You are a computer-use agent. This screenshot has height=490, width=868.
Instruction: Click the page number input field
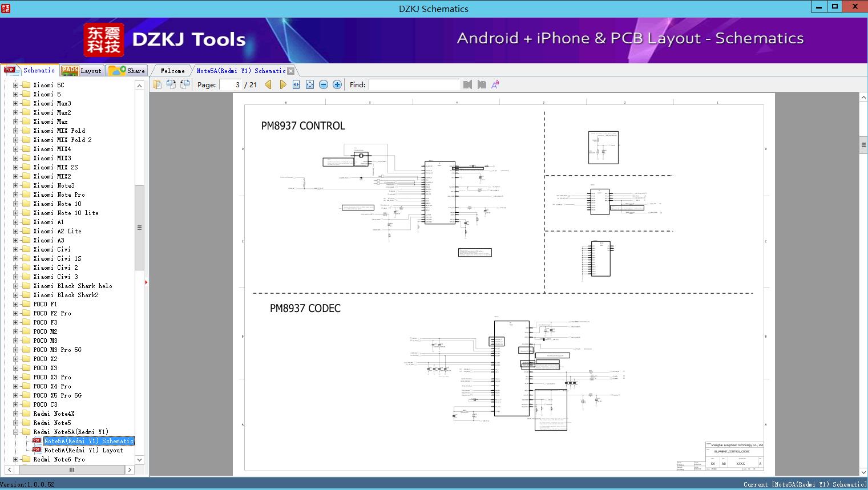[x=231, y=84]
